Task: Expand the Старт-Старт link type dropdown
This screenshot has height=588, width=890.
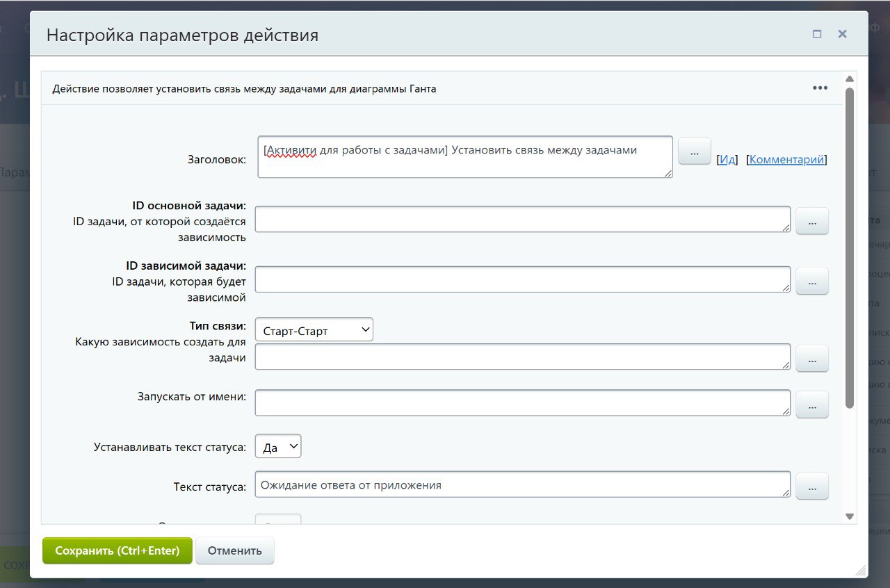Action: (314, 330)
